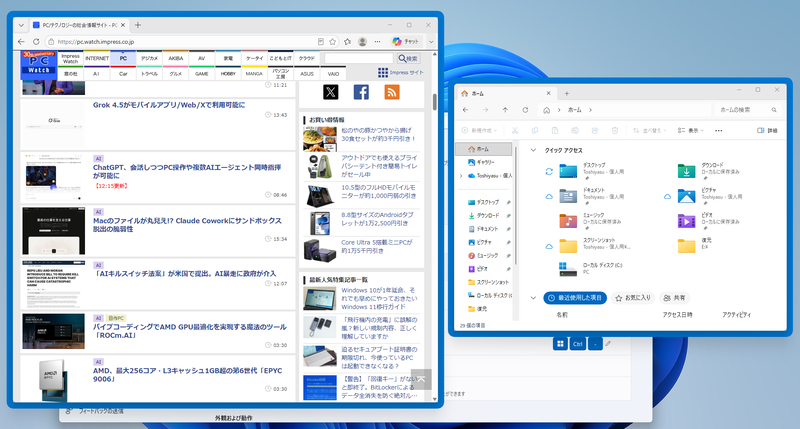Image resolution: width=800 pixels, height=429 pixels.
Task: Select the お気に入り tab in Explorer
Action: tap(633, 298)
